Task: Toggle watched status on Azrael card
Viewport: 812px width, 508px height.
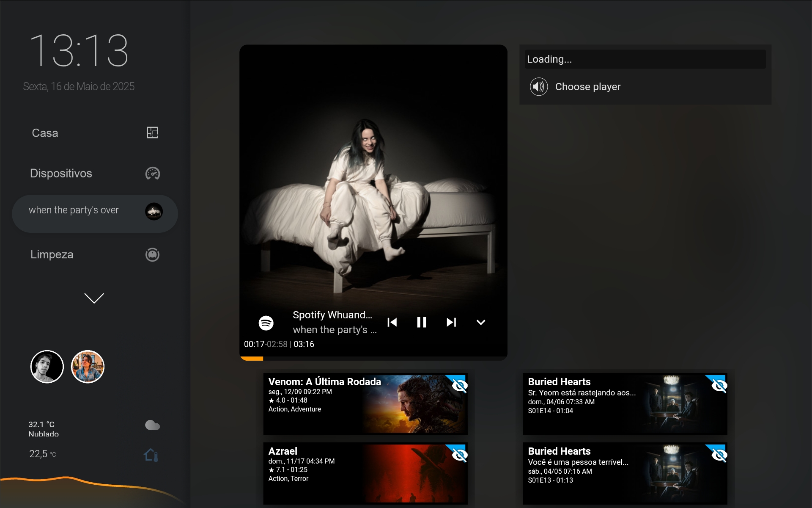Action: (x=459, y=455)
